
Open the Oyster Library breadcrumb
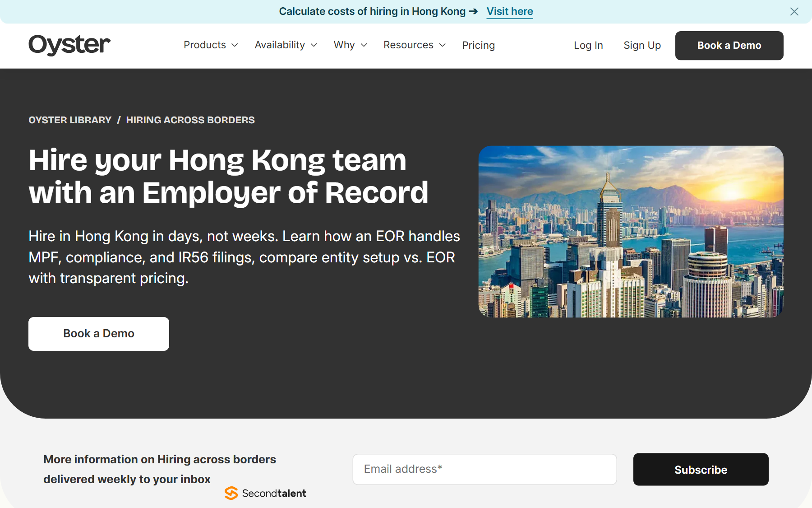(70, 120)
